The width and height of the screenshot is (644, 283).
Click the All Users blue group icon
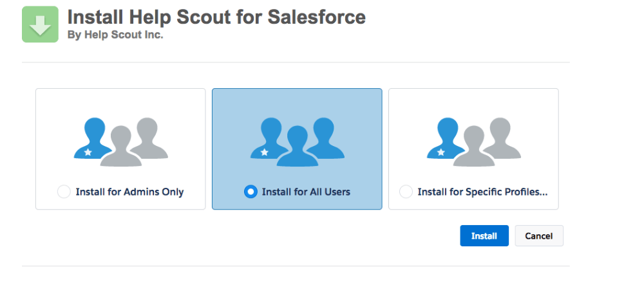click(x=297, y=141)
